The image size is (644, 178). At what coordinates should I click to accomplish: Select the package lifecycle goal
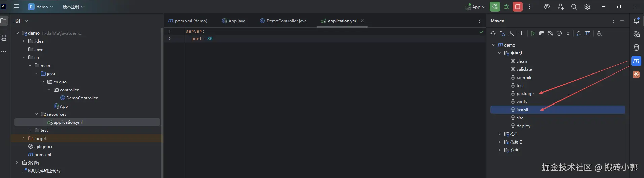pyautogui.click(x=525, y=94)
